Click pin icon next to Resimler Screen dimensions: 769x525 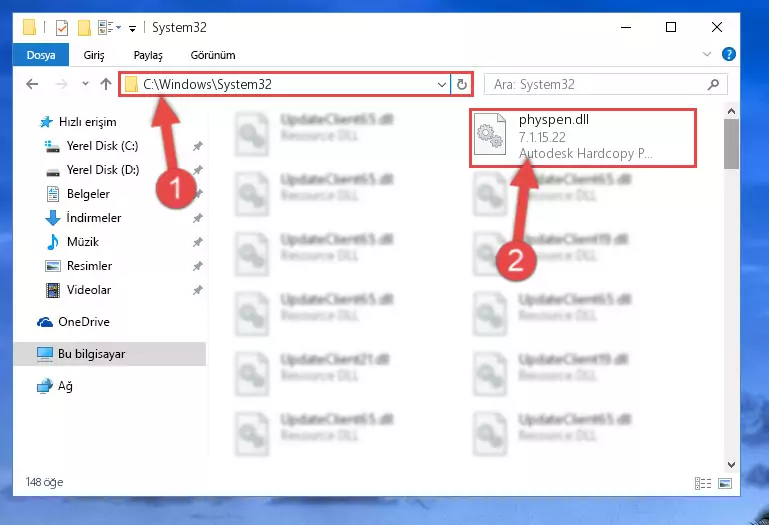(197, 266)
